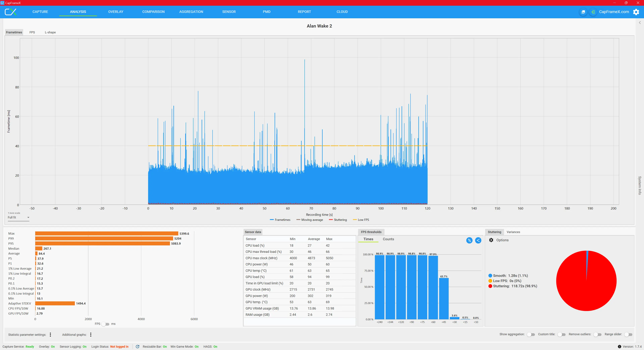Click the "CPU max clock (MHz)" sensor row

click(299, 258)
